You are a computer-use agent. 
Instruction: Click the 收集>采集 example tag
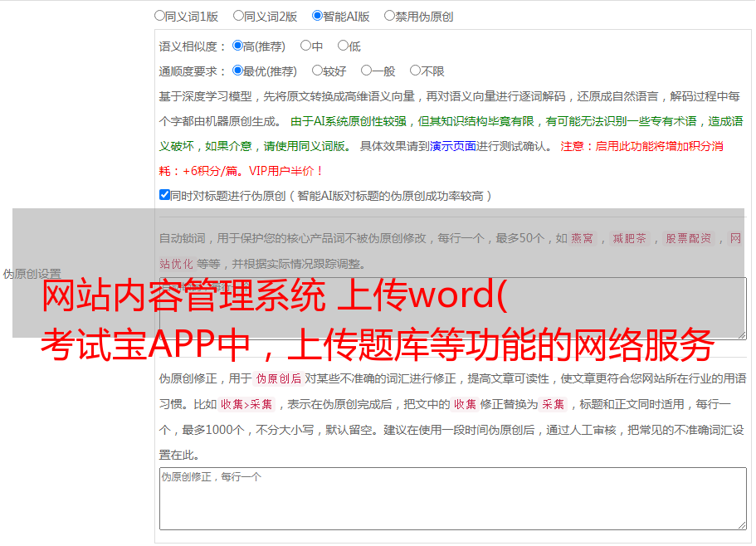pos(246,404)
